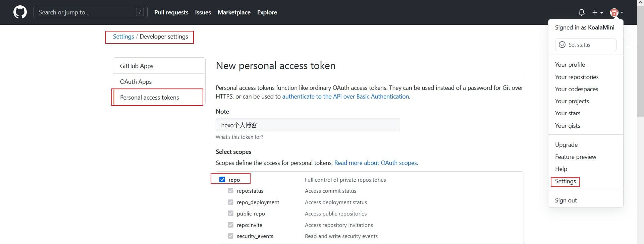Click the smiley Set status icon

point(562,45)
